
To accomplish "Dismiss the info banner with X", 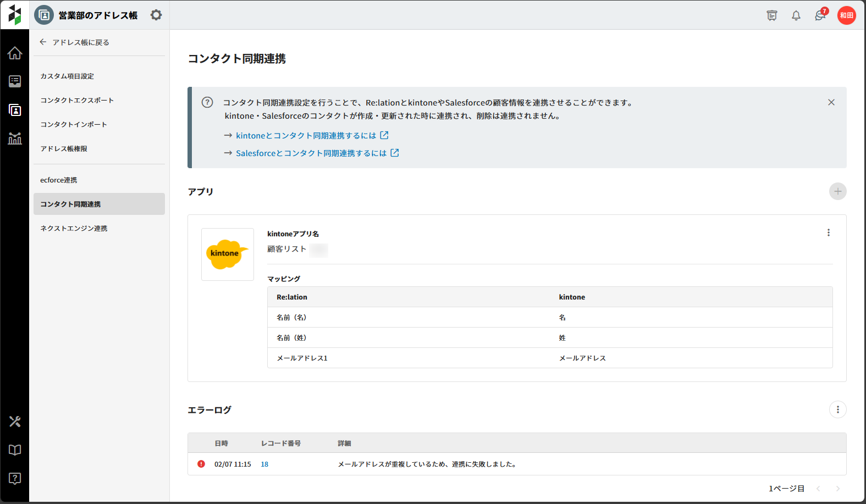I will [831, 102].
